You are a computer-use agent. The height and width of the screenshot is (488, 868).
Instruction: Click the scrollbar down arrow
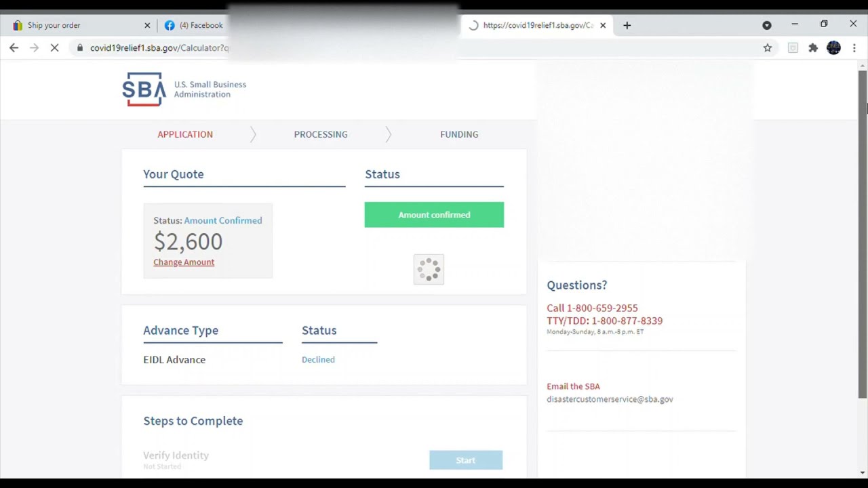point(863,472)
